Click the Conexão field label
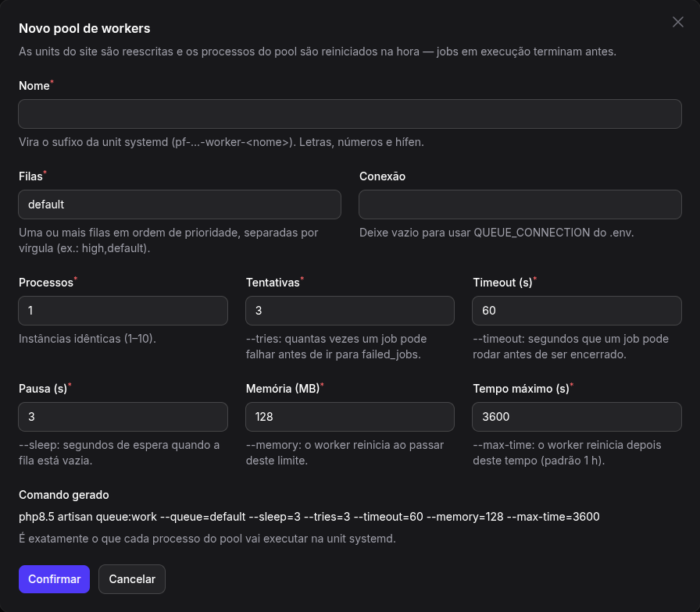This screenshot has width=700, height=612. [x=382, y=176]
